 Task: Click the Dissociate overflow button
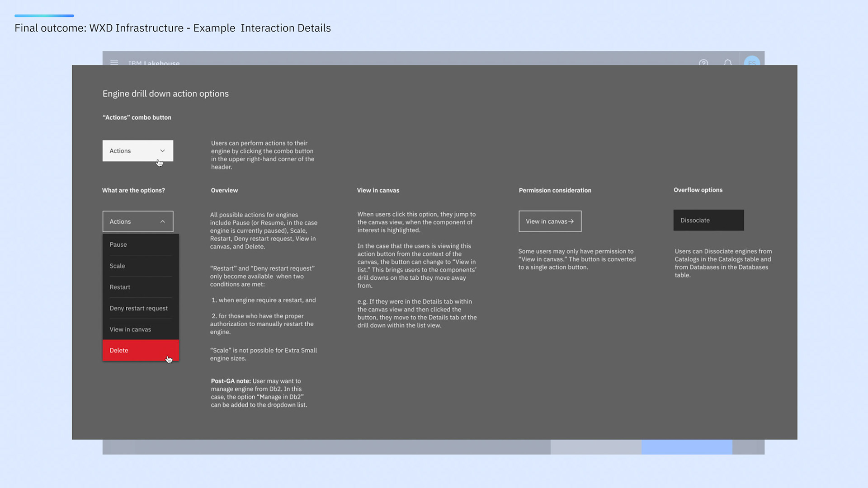(708, 220)
